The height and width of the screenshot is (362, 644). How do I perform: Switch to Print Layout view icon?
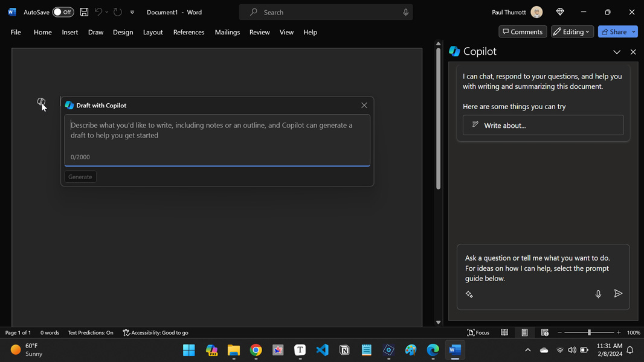[524, 332]
